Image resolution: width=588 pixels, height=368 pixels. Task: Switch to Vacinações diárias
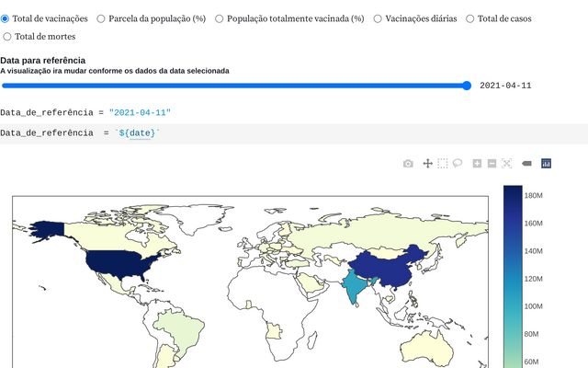click(x=379, y=18)
